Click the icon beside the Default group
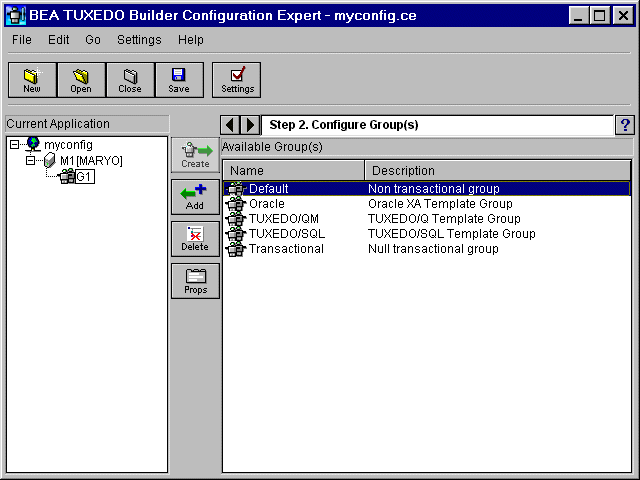Image resolution: width=640 pixels, height=480 pixels. point(236,189)
